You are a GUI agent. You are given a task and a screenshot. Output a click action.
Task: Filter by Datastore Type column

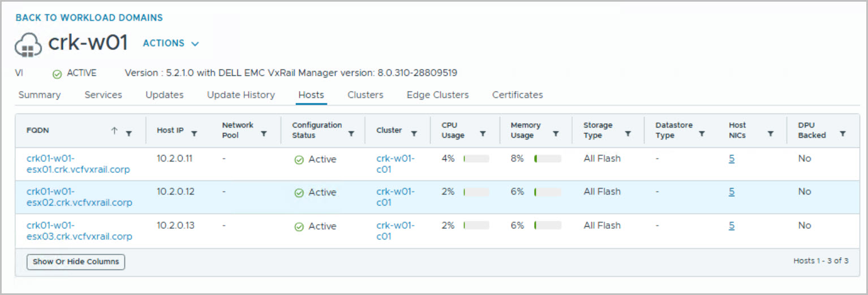click(702, 134)
